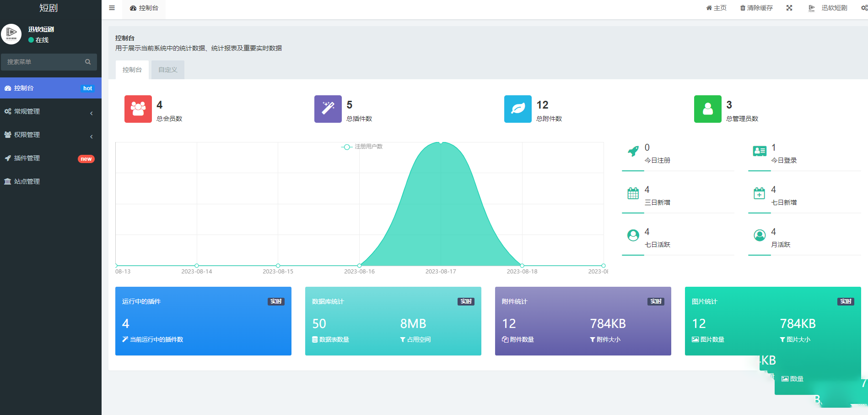Go to 主页 link in header
Image resolution: width=868 pixels, height=415 pixels.
point(716,8)
